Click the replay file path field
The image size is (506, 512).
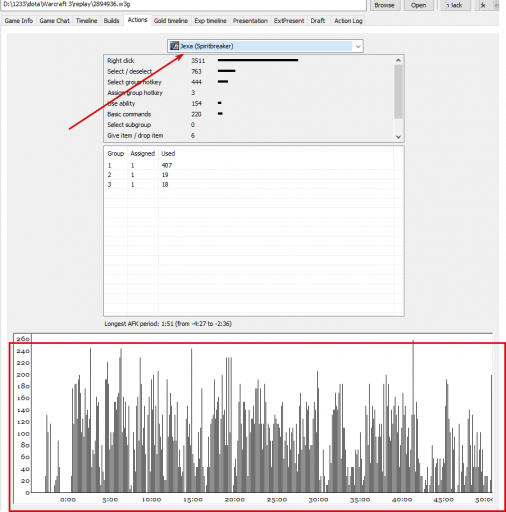[183, 5]
